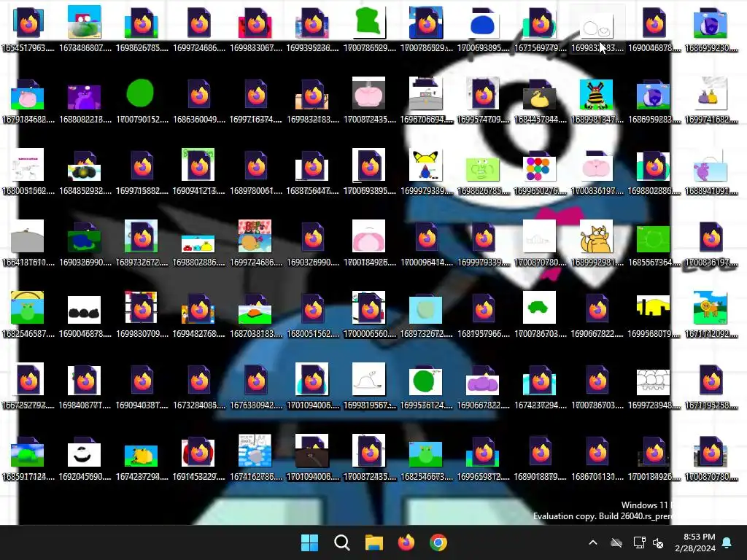The width and height of the screenshot is (747, 560).
Task: Select orange cat image 1689992981
Action: click(597, 243)
